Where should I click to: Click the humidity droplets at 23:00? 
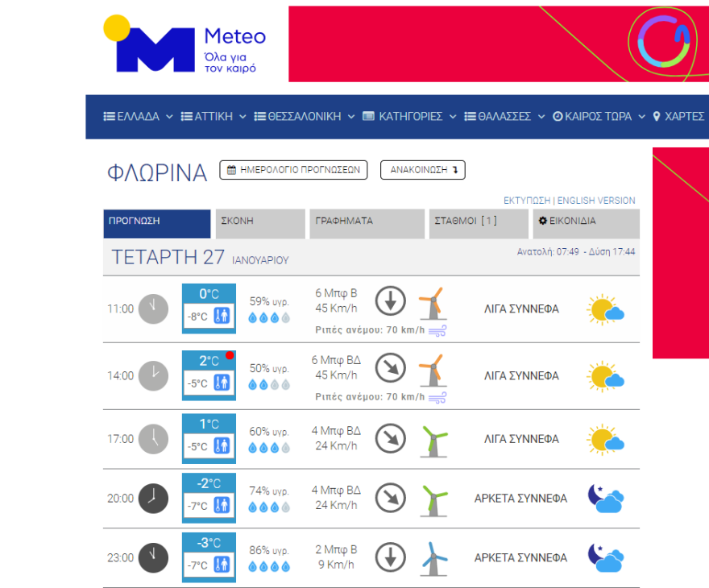click(x=268, y=566)
